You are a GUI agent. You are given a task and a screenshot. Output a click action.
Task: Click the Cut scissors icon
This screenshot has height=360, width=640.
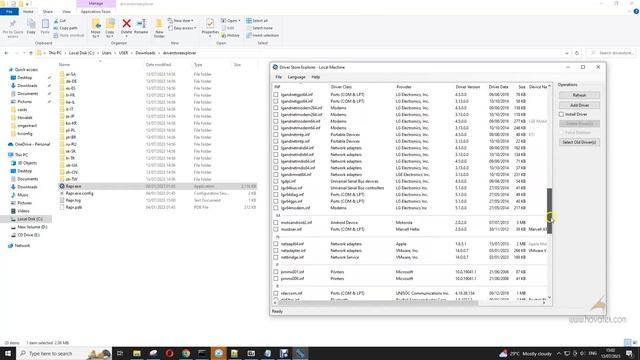tap(56, 20)
